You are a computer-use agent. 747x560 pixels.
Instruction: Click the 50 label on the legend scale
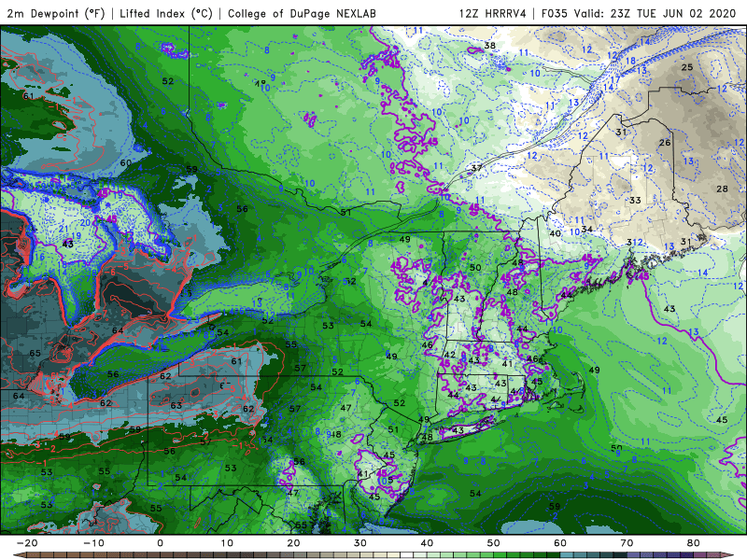coord(494,543)
